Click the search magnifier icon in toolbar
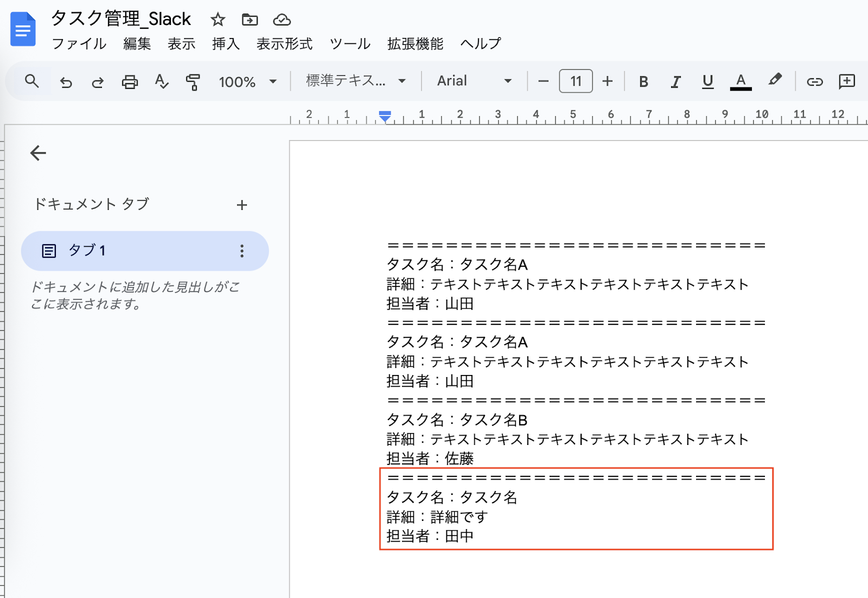Viewport: 868px width, 598px height. coord(32,81)
